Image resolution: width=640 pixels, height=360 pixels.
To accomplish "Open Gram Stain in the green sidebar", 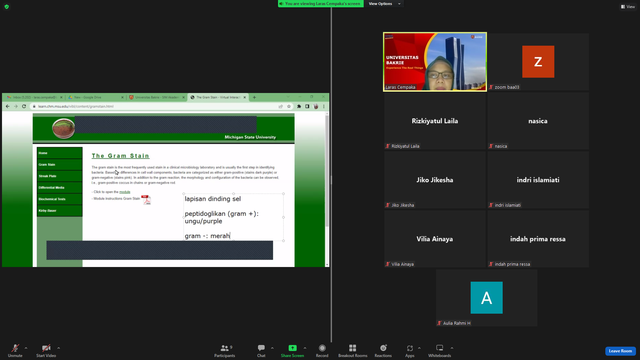I will tap(60, 164).
